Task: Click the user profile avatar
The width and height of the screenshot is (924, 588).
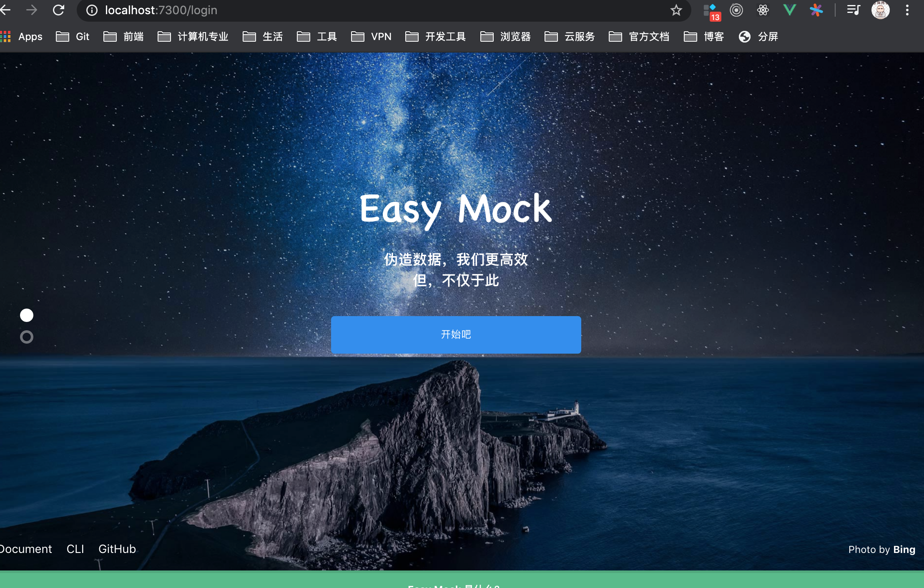Action: click(880, 10)
